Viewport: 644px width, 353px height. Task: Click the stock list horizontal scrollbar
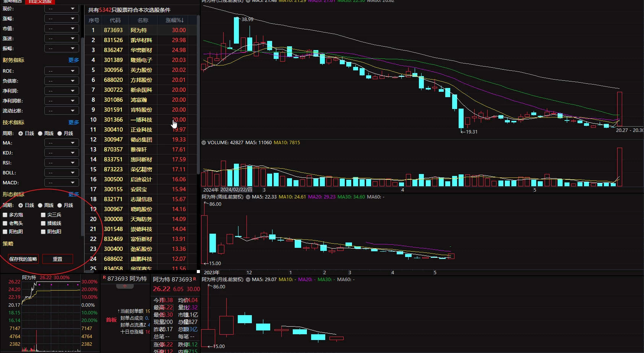click(x=89, y=272)
